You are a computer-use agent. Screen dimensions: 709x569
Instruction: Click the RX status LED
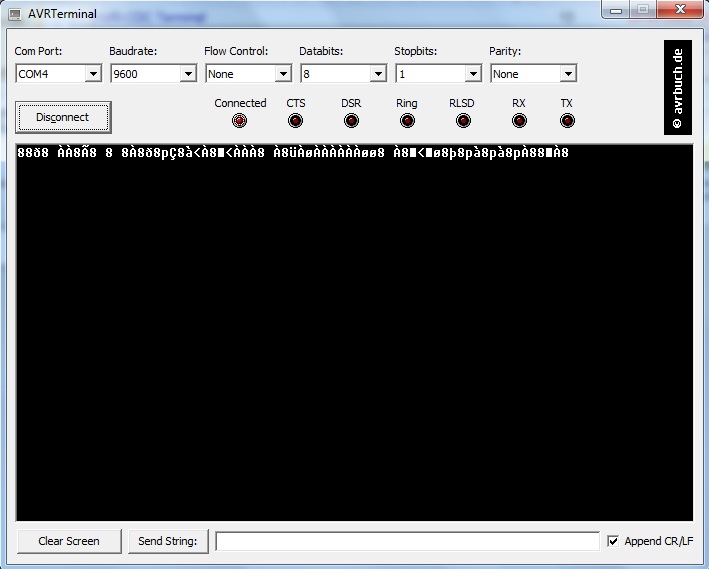click(519, 120)
